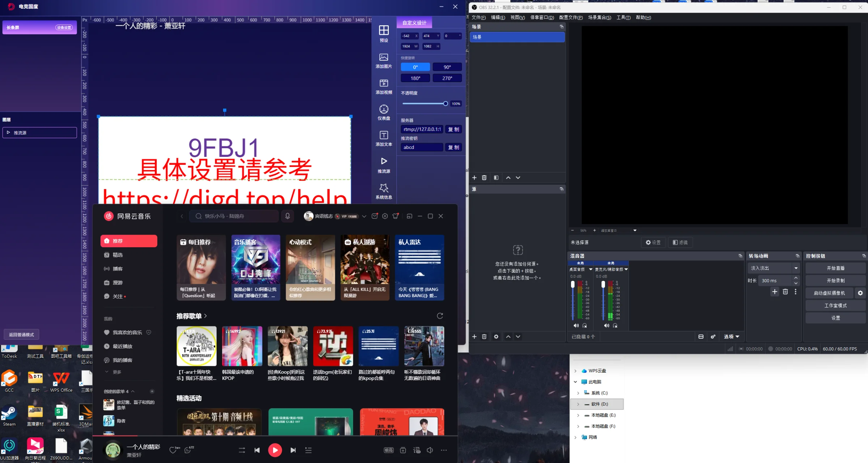Click the 启动虚拟摄像机 button
868x463 pixels.
click(829, 293)
